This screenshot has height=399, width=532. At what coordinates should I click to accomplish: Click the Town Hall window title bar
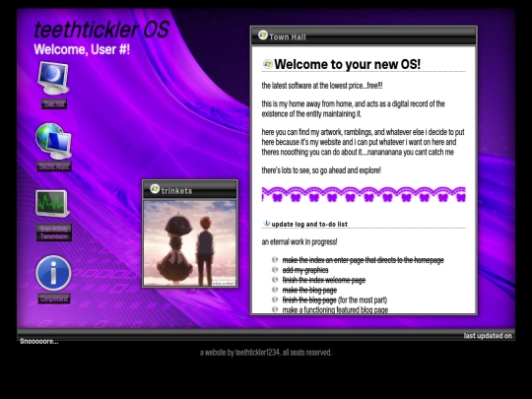[x=364, y=36]
